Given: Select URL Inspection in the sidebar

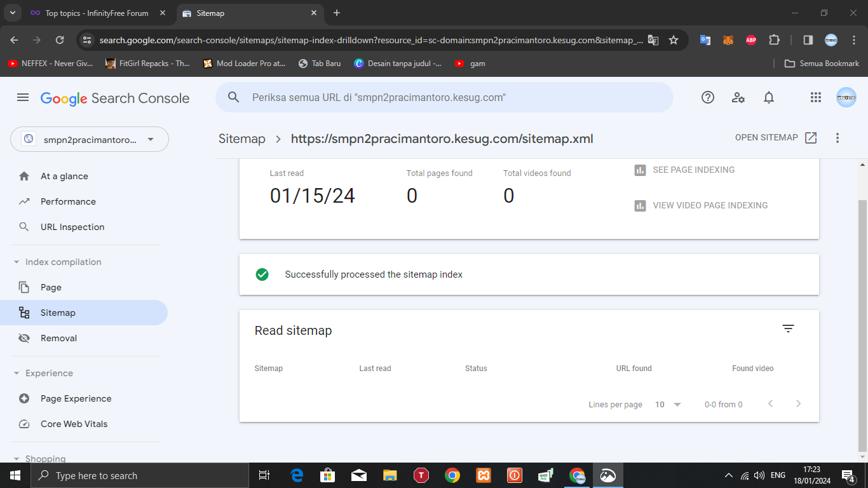Looking at the screenshot, I should 72,227.
